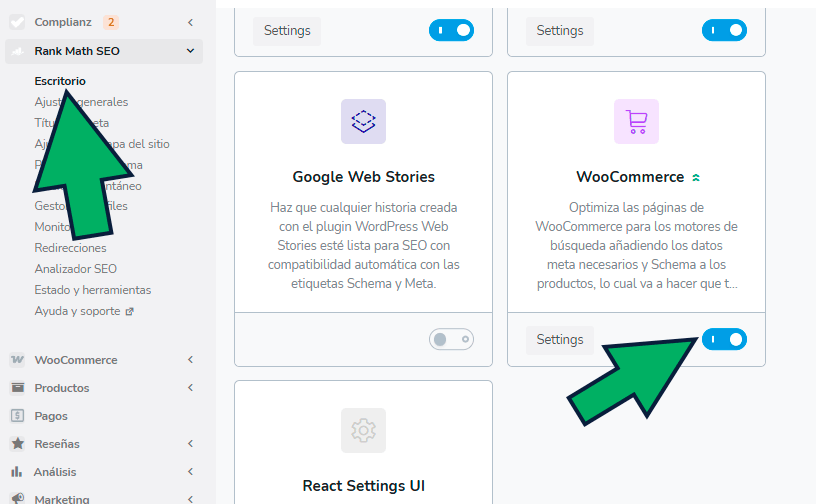Click the Complianz checkmark icon
The width and height of the screenshot is (816, 504).
click(x=17, y=22)
